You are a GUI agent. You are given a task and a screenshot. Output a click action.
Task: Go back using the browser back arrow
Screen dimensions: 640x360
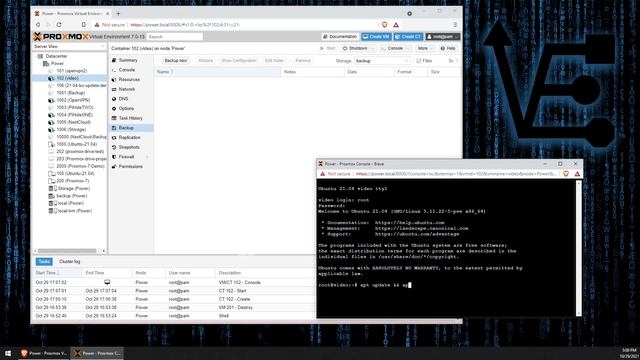pyautogui.click(x=38, y=25)
